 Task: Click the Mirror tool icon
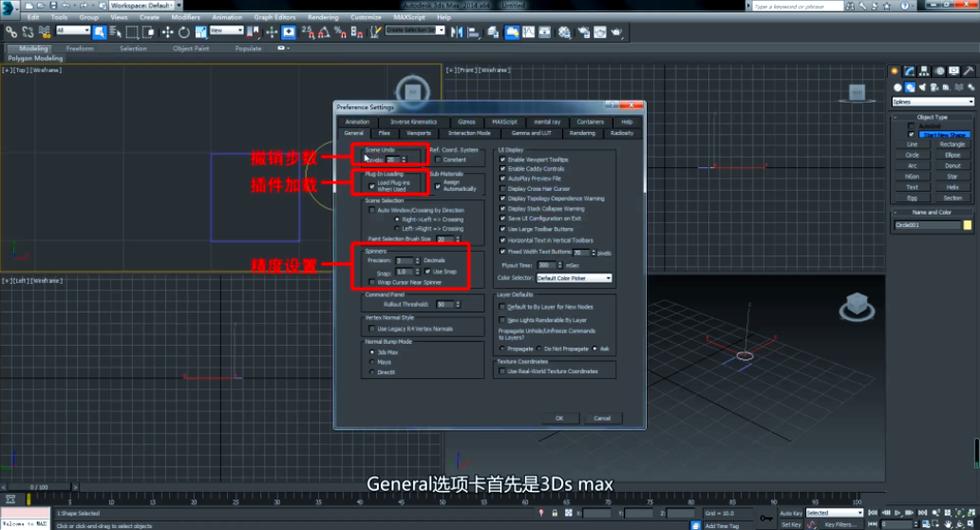pyautogui.click(x=457, y=32)
